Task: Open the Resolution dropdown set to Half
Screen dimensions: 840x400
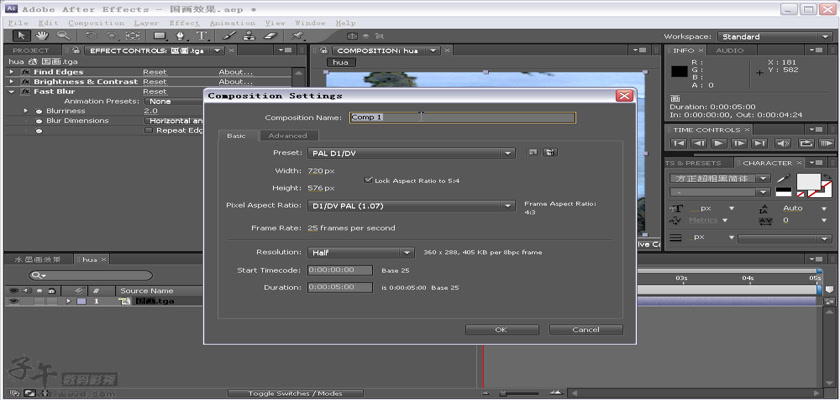Action: tap(361, 252)
